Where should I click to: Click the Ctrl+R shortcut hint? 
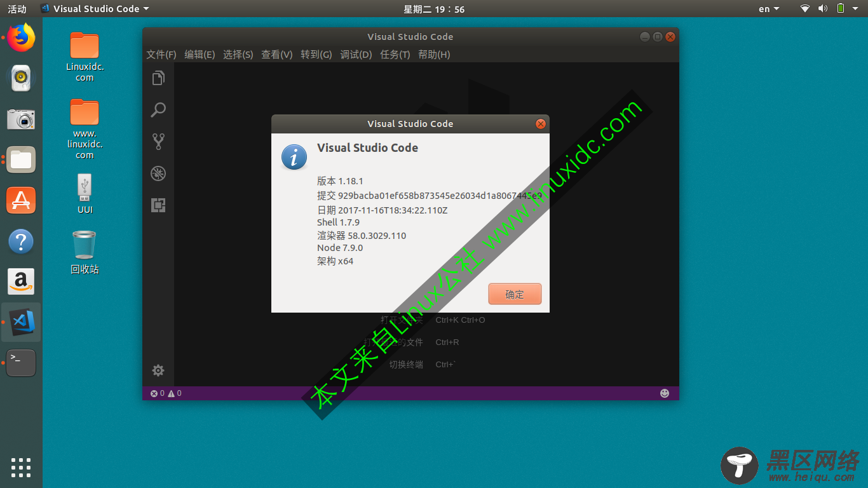pos(447,342)
